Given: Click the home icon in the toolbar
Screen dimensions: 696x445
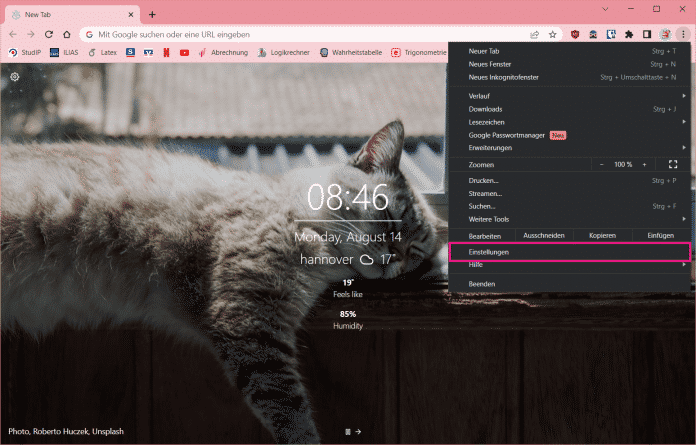Looking at the screenshot, I should 68,34.
